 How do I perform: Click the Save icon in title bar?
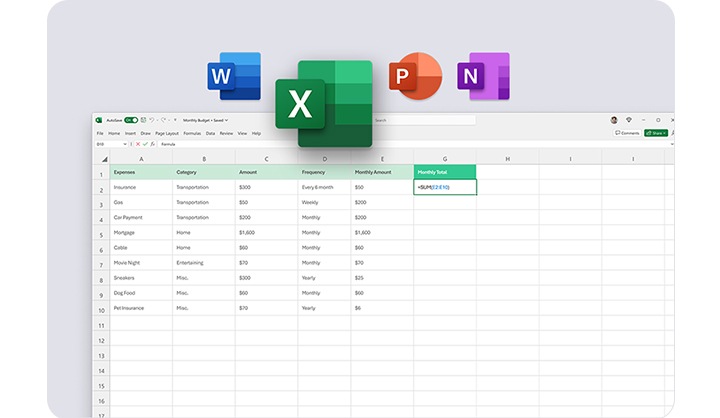pyautogui.click(x=143, y=120)
